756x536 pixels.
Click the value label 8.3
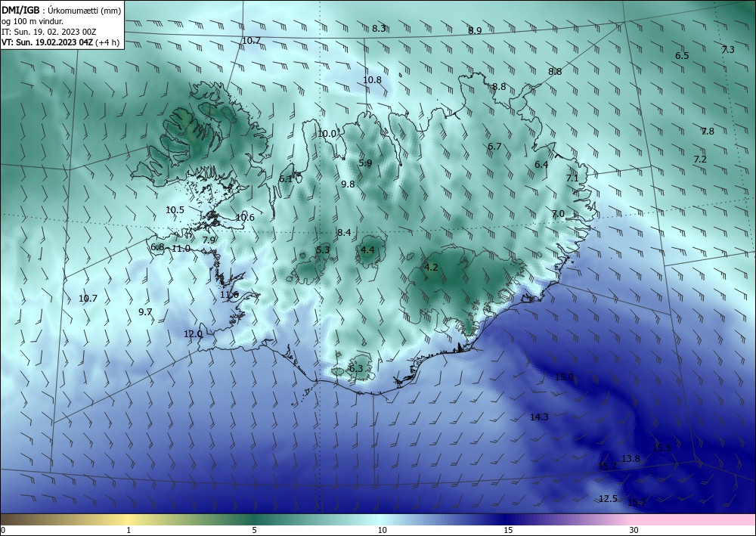[x=379, y=29]
